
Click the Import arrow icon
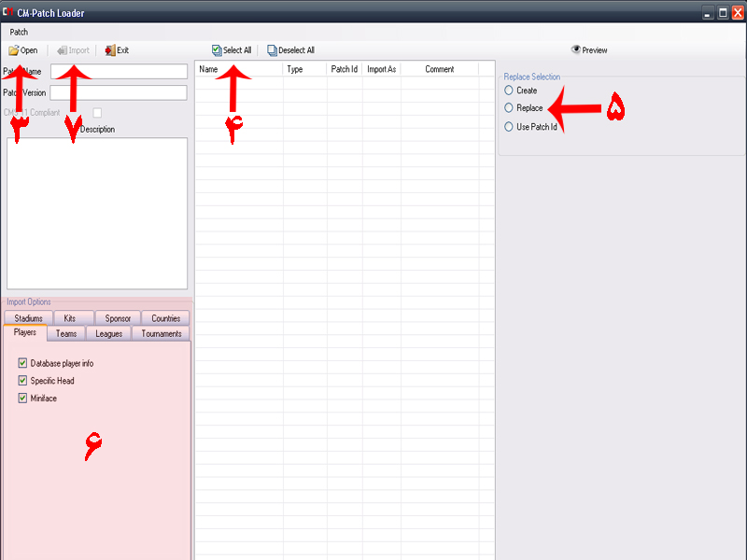[62, 50]
